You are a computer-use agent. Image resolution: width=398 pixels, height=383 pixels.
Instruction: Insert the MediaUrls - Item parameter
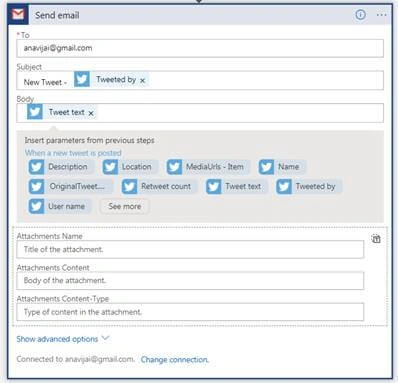point(208,167)
